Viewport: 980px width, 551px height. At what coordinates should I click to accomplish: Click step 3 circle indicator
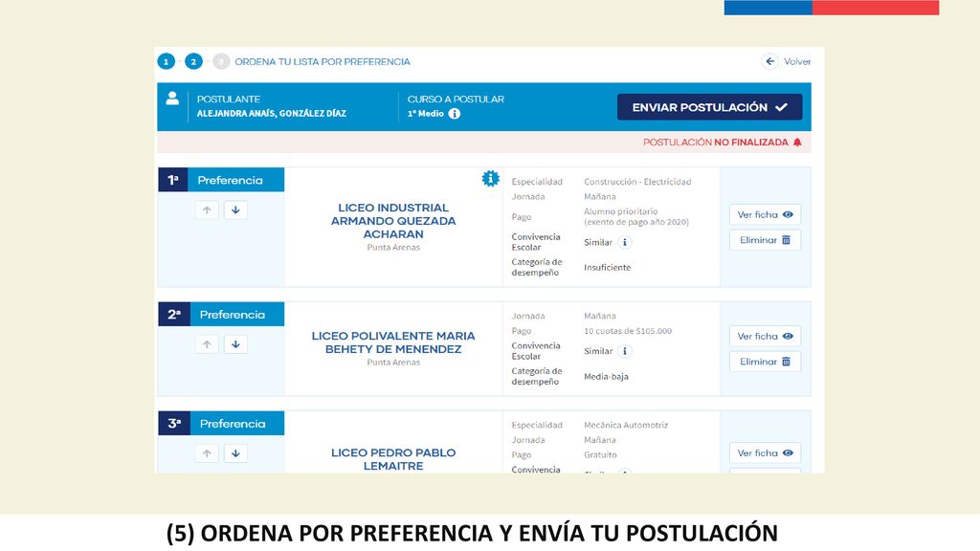[221, 61]
